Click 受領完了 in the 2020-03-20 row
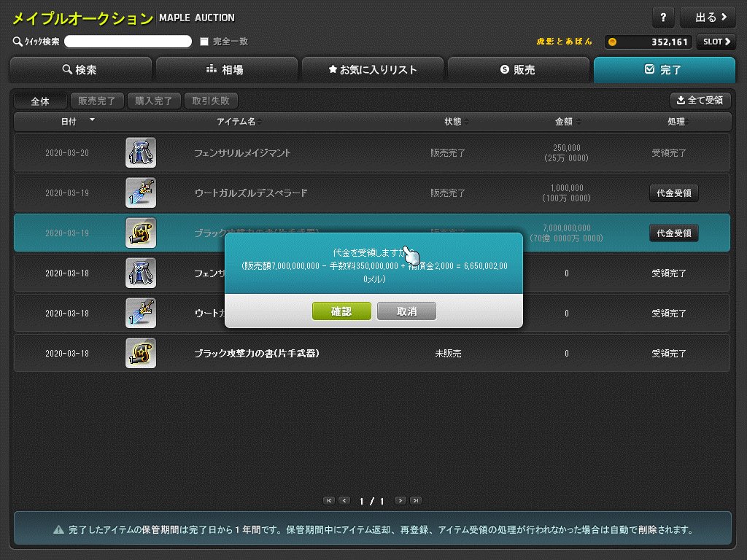 (669, 153)
